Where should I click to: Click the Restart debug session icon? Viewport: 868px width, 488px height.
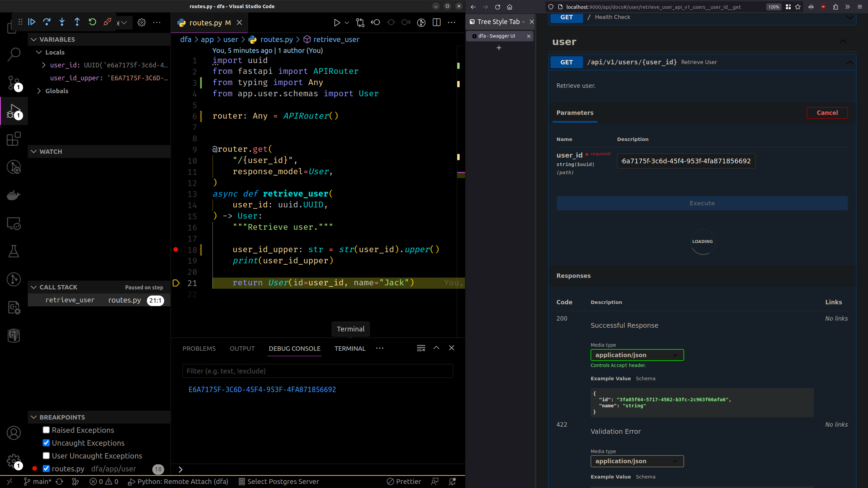pyautogui.click(x=92, y=23)
